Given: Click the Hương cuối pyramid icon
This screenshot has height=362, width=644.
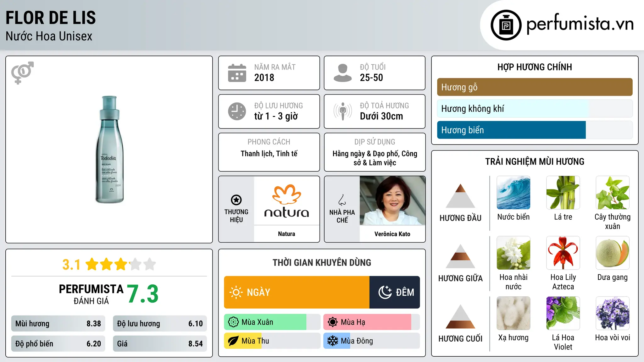Looking at the screenshot, I should 460,316.
